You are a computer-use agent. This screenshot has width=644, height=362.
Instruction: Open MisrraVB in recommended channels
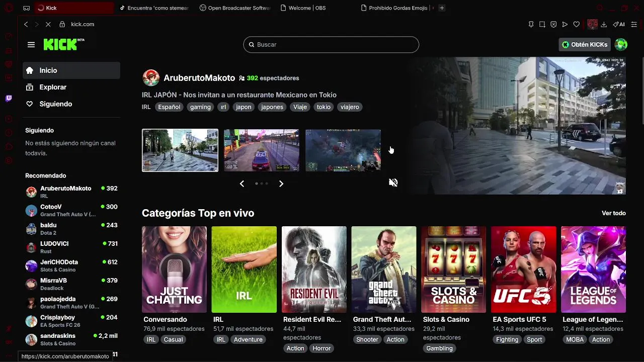point(71,284)
